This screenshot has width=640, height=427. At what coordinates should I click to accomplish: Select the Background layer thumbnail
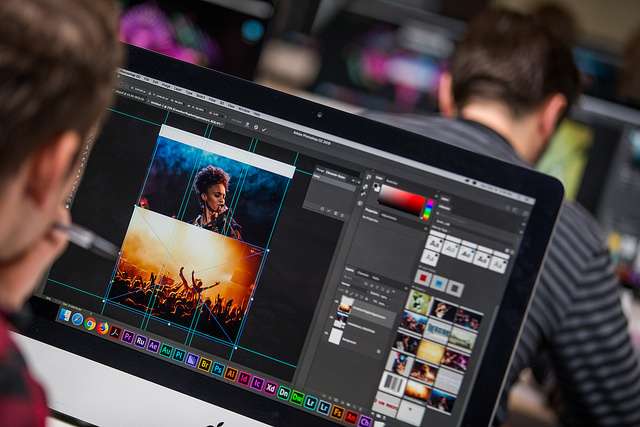click(x=336, y=337)
